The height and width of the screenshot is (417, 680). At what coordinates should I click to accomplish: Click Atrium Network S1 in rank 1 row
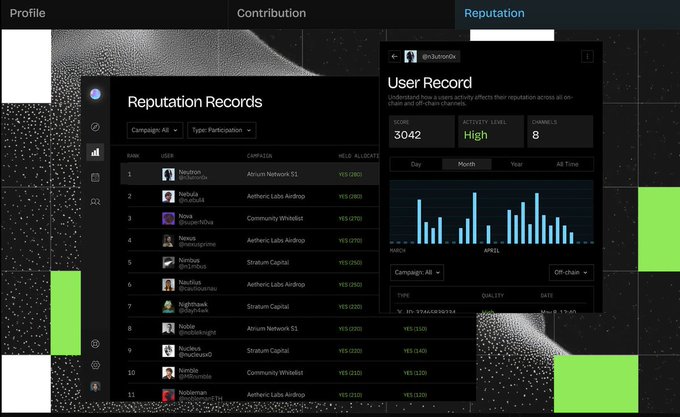272,174
